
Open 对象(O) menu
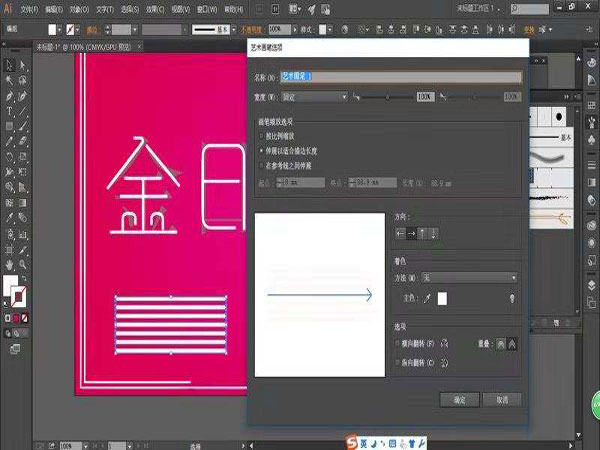click(79, 9)
